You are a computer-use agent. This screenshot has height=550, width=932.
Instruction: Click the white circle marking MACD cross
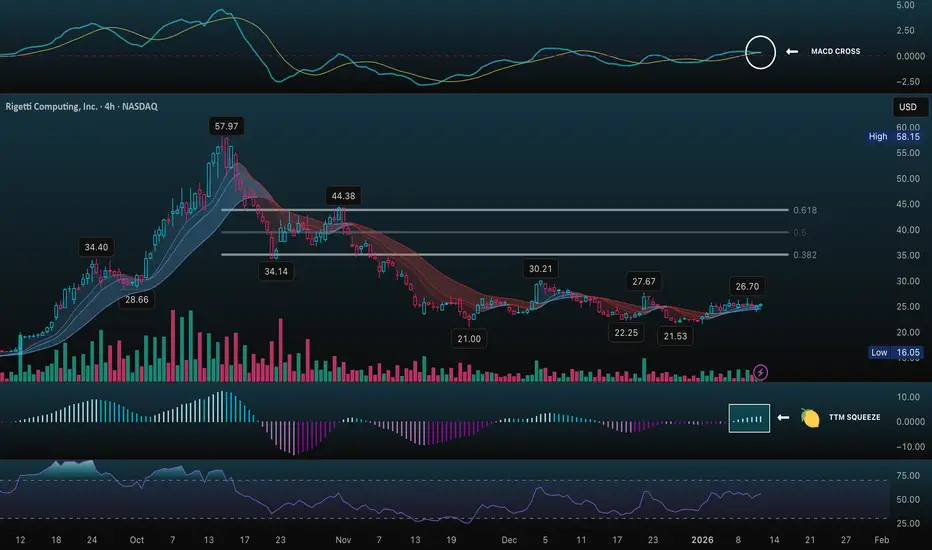tap(760, 52)
